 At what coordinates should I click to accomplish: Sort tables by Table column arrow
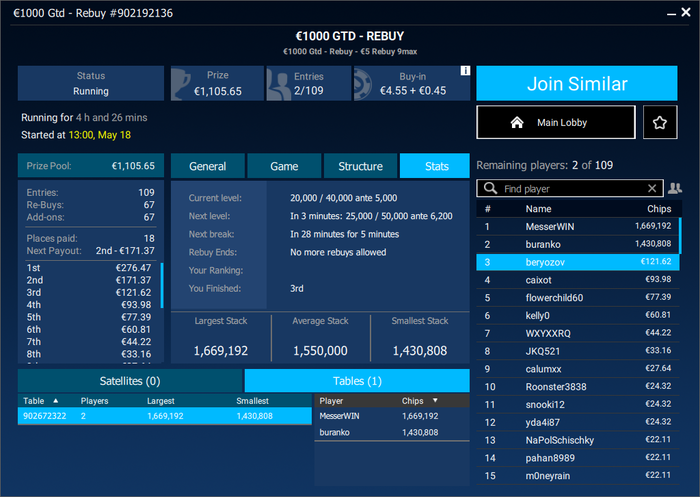(55, 401)
